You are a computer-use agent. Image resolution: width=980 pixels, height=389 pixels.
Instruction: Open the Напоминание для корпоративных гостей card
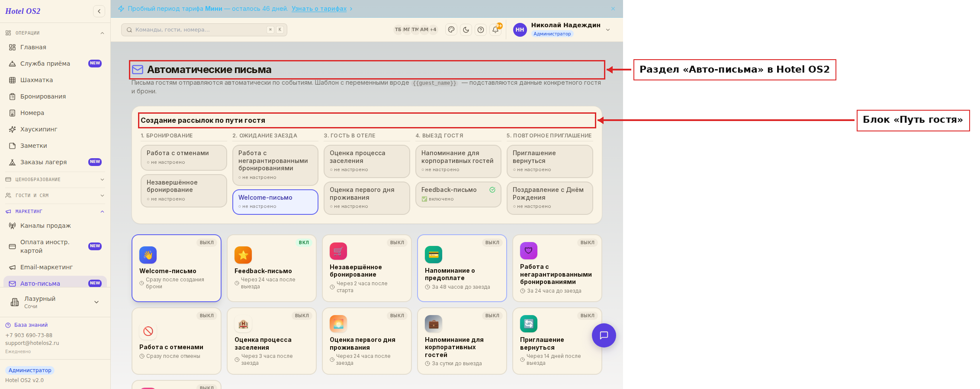pyautogui.click(x=462, y=341)
